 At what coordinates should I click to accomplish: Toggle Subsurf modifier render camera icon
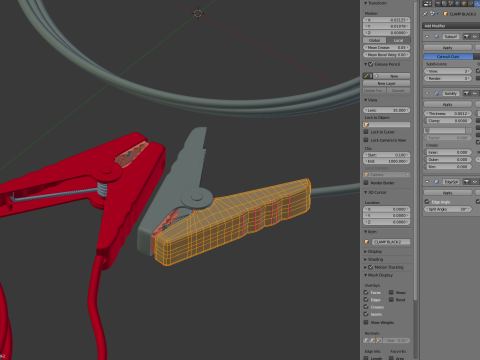[466, 36]
